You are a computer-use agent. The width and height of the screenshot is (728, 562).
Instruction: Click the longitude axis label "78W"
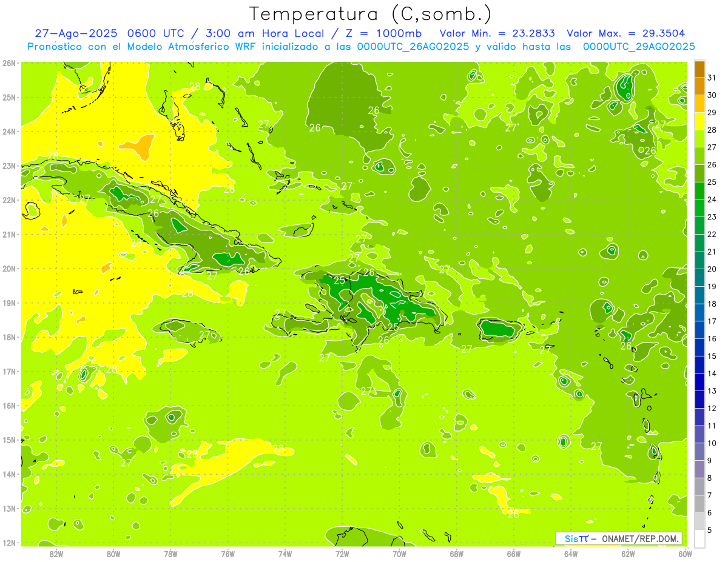click(x=171, y=554)
